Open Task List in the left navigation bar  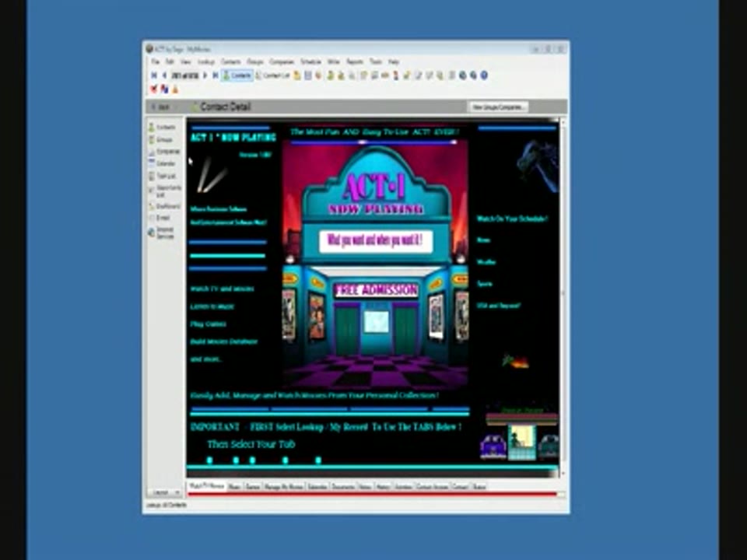tap(162, 177)
